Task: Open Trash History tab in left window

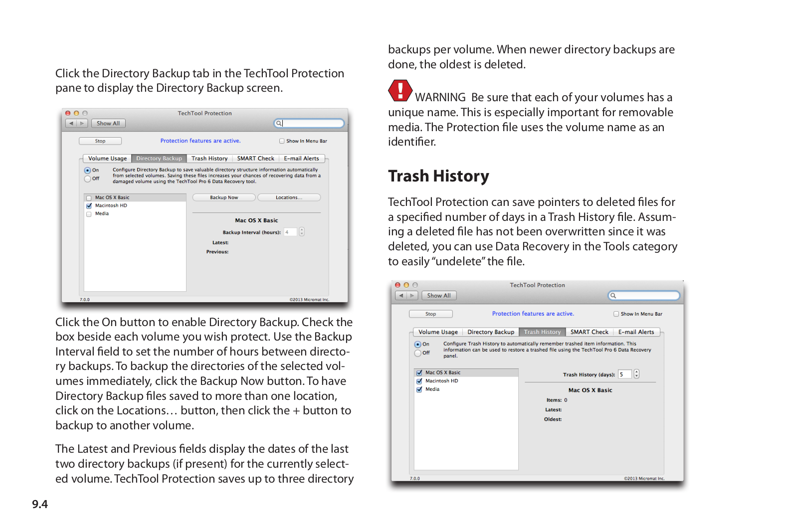Action: (x=209, y=159)
